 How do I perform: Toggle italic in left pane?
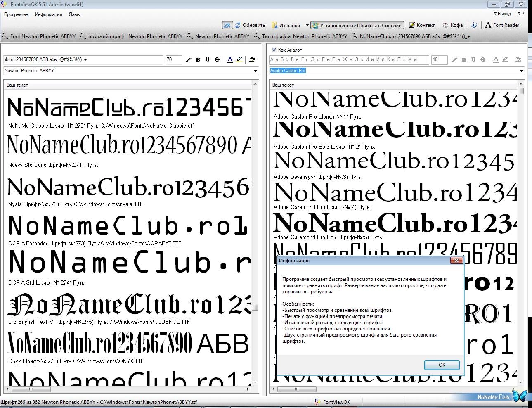click(188, 59)
